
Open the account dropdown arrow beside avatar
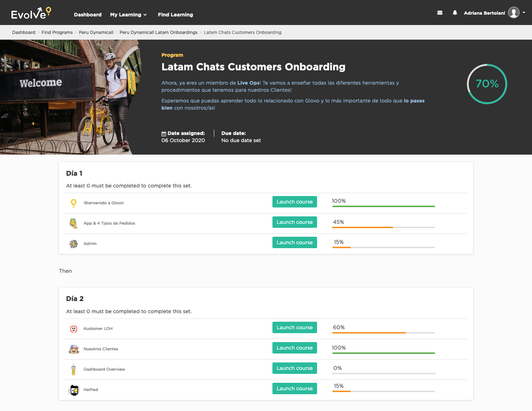click(x=524, y=12)
